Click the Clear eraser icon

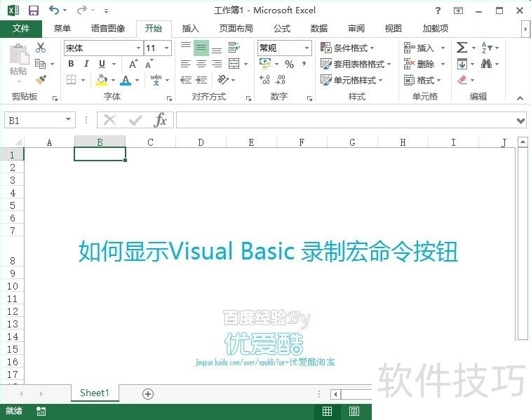click(x=462, y=80)
